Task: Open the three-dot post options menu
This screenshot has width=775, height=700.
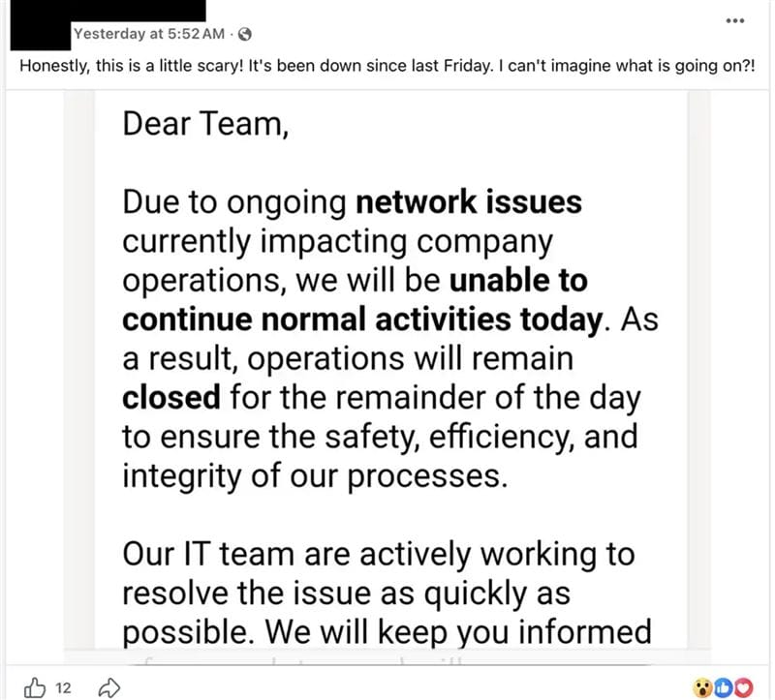Action: (735, 20)
